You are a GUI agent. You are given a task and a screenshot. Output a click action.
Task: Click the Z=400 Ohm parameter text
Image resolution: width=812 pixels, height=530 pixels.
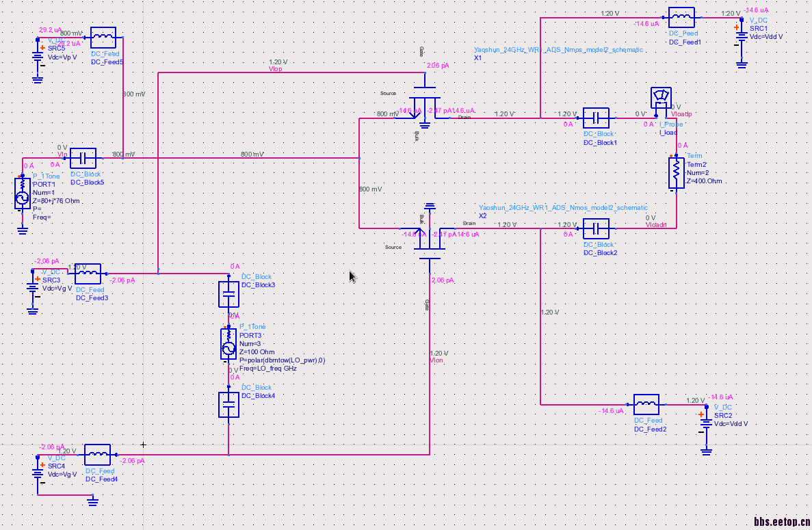pyautogui.click(x=704, y=181)
